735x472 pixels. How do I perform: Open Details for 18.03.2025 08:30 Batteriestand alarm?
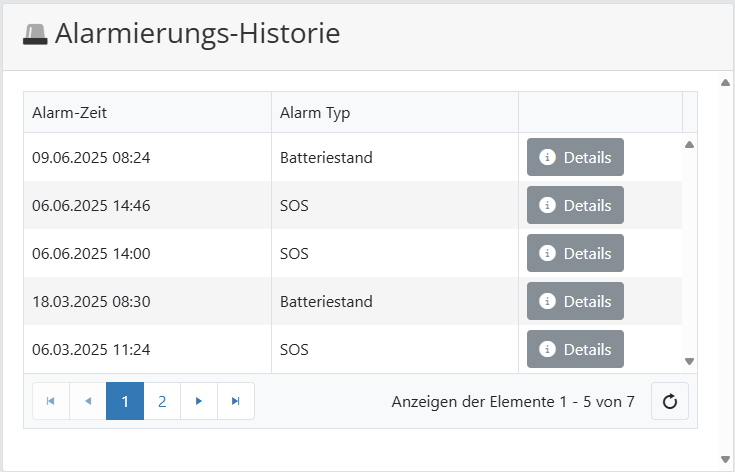click(x=575, y=301)
